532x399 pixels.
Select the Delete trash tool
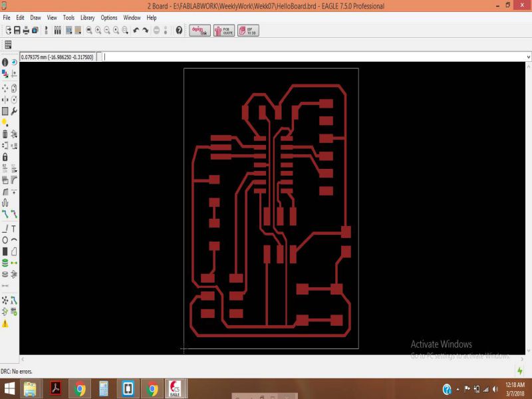5,134
